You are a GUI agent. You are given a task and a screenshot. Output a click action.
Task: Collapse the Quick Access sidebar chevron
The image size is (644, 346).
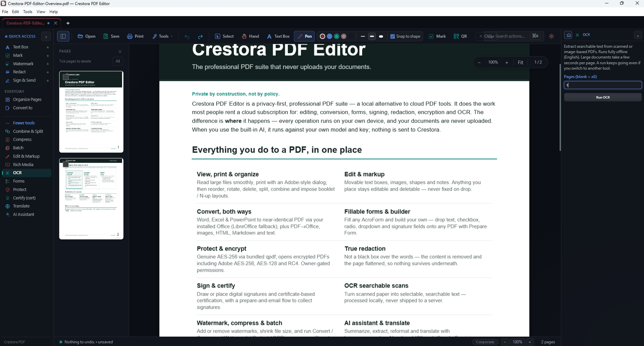[x=46, y=37]
